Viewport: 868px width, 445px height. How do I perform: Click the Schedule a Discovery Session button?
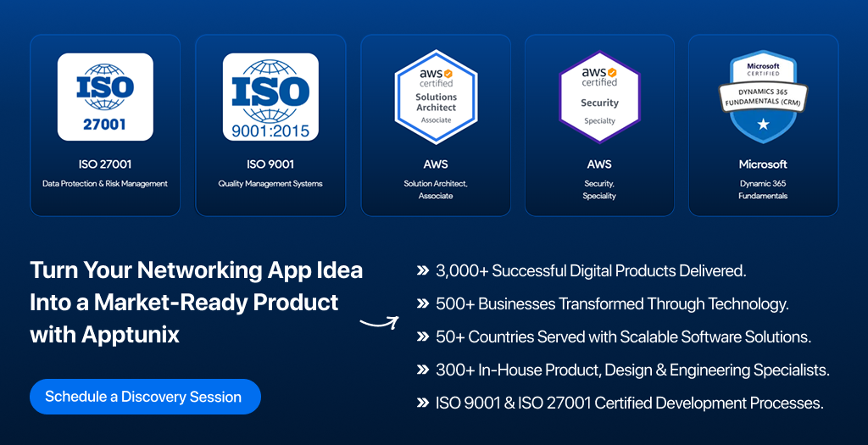point(145,397)
